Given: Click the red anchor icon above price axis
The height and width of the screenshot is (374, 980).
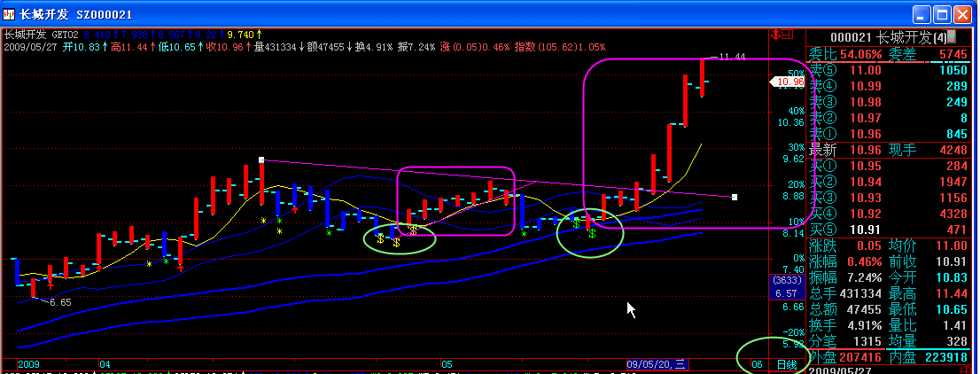Looking at the screenshot, I should (777, 34).
